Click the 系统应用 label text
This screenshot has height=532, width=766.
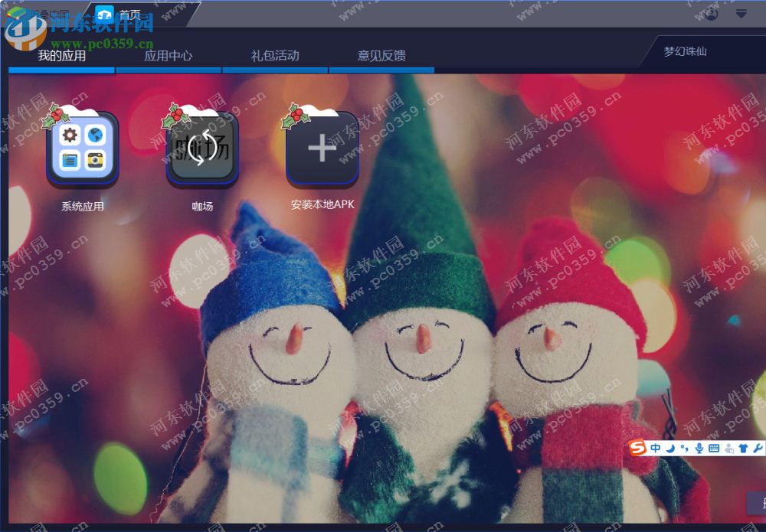pos(82,207)
